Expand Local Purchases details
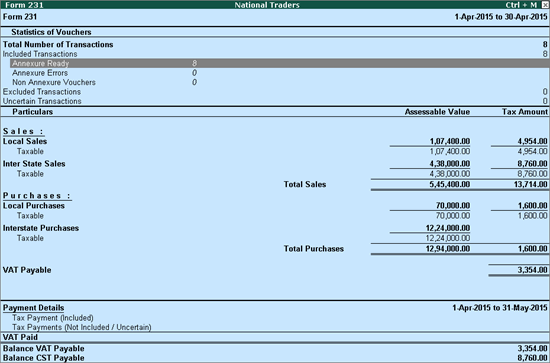Image resolution: width=550 pixels, height=363 pixels. 275,206
